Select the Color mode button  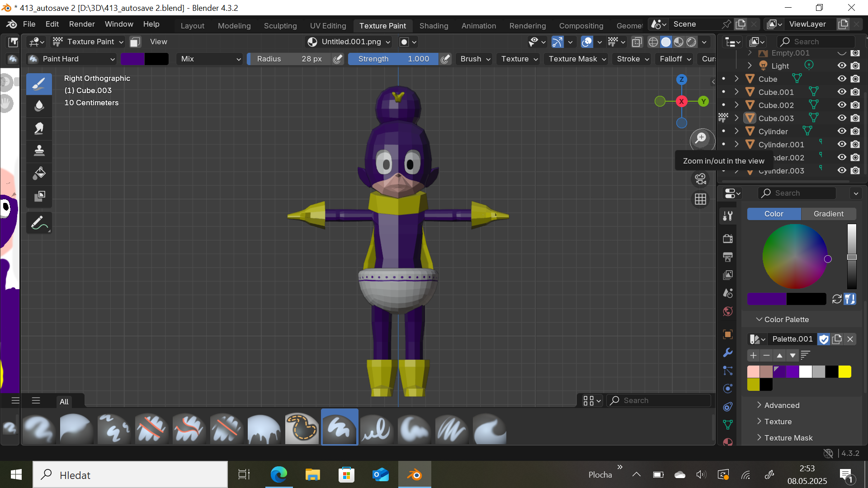coord(774,214)
